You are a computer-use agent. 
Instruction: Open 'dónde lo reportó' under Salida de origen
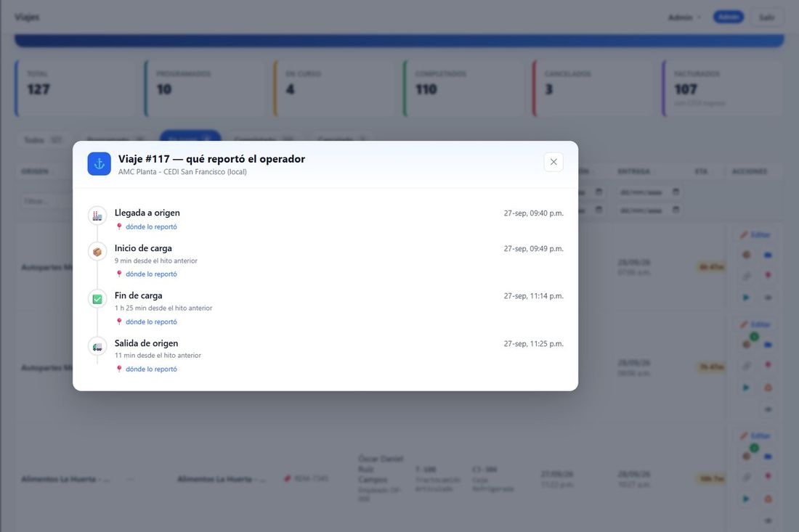click(x=151, y=369)
